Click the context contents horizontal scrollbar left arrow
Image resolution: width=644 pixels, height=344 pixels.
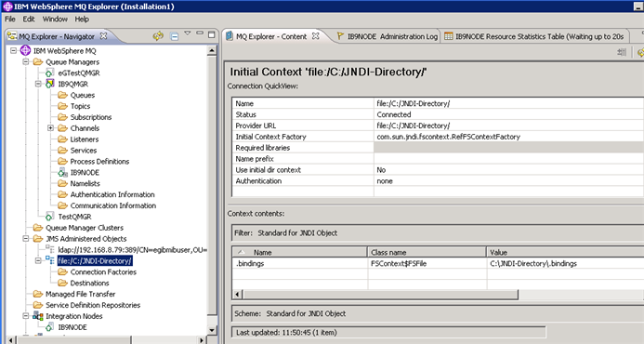click(x=238, y=295)
